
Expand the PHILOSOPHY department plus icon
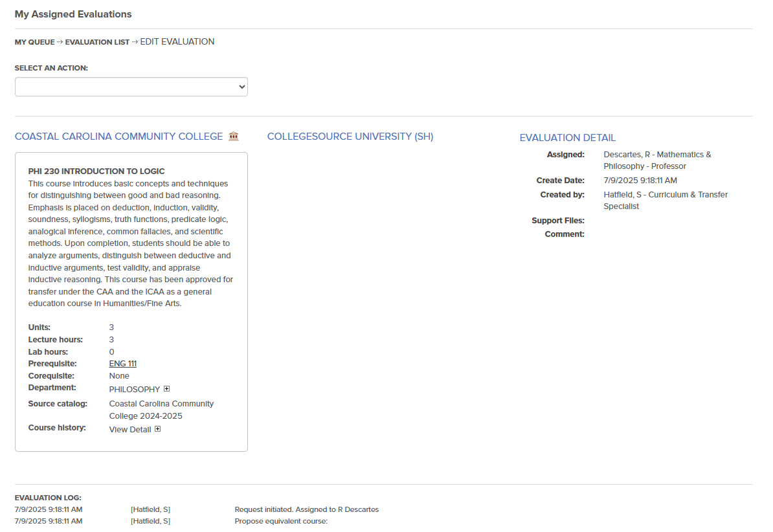point(166,388)
